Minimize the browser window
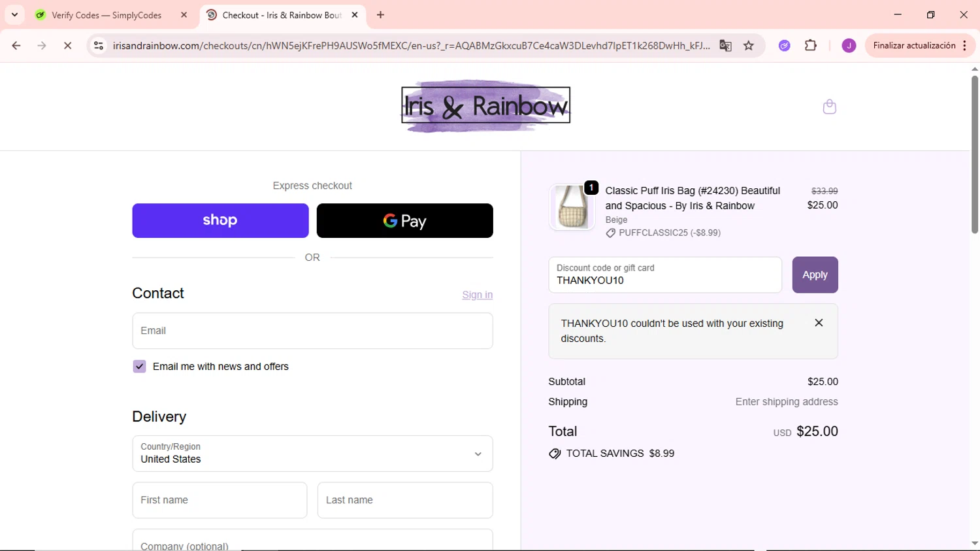Screen dimensions: 980x551 tap(898, 14)
